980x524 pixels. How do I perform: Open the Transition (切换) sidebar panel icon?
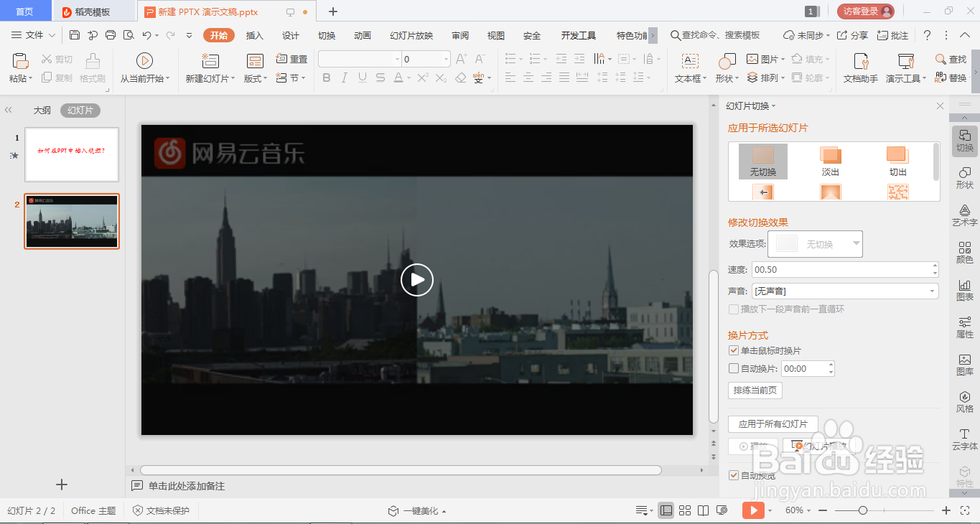pyautogui.click(x=964, y=140)
